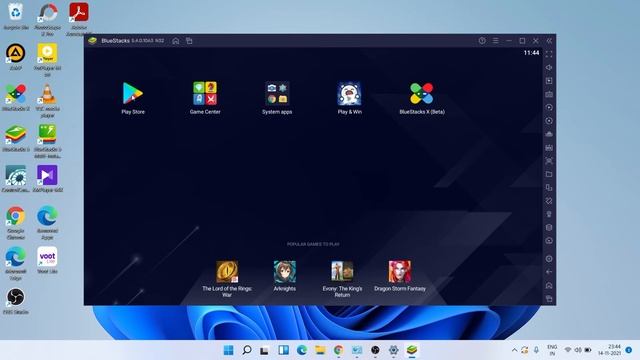Click the volume icon in the BlueStacks sidebar
This screenshot has width=640, height=360.
coord(549,67)
